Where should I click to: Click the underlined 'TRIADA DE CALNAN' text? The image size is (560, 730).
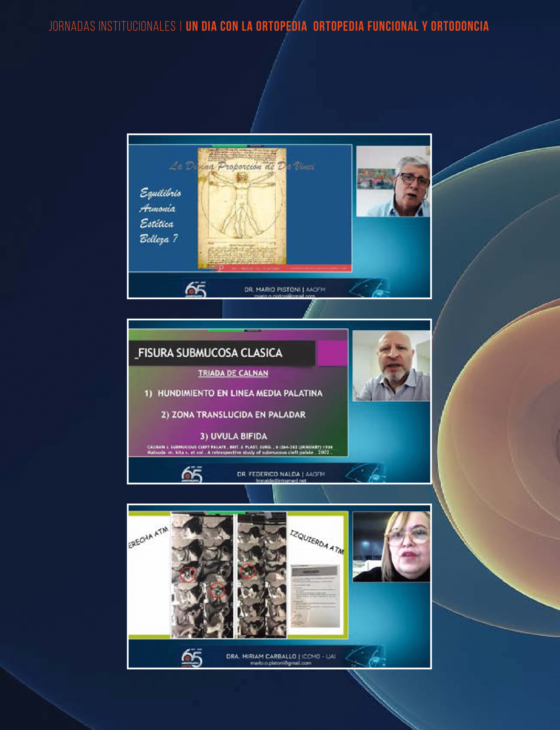tap(233, 373)
